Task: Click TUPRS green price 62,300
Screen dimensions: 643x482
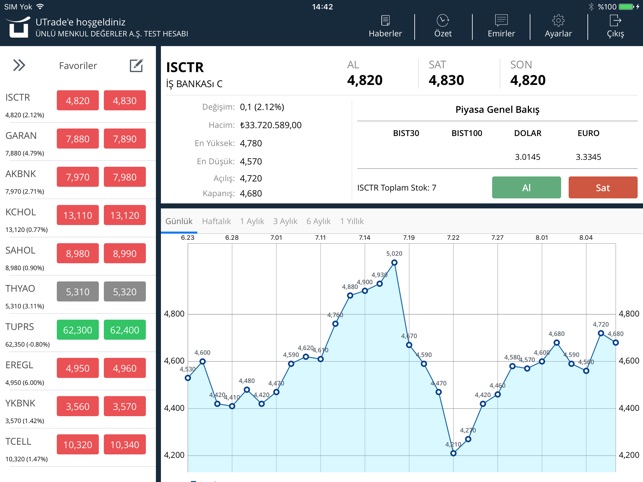Action: click(78, 330)
